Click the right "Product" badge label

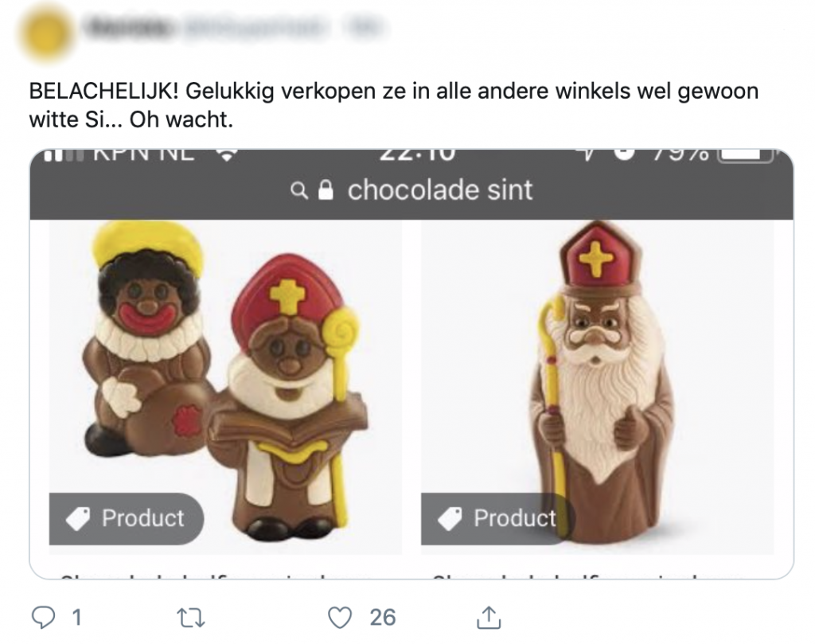tap(514, 519)
